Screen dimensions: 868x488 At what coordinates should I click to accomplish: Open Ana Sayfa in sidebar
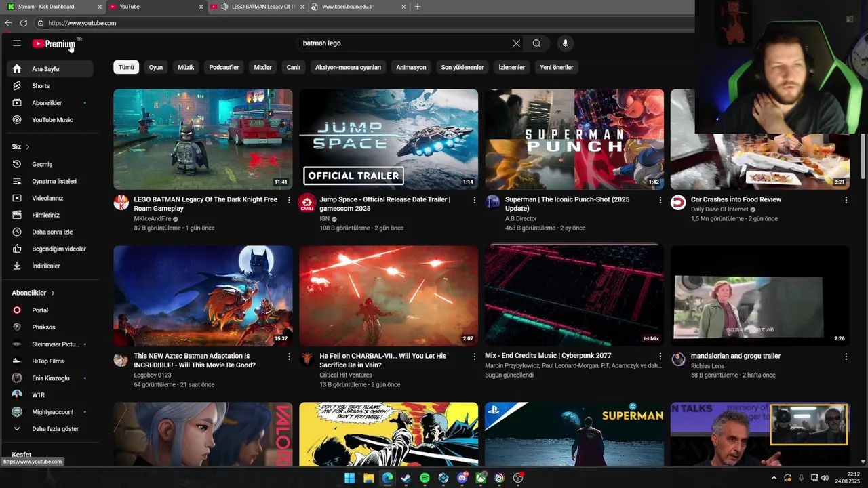click(x=50, y=68)
